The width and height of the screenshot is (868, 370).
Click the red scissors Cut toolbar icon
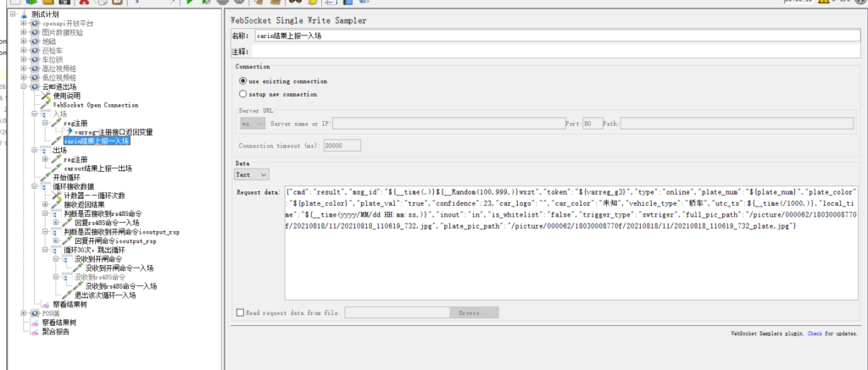click(84, 3)
